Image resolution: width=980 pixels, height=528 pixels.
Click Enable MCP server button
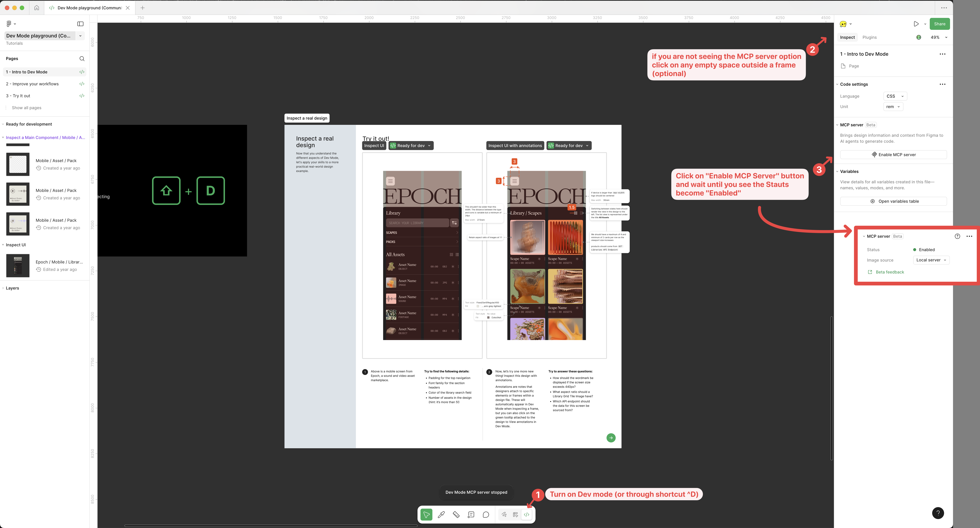click(x=893, y=155)
